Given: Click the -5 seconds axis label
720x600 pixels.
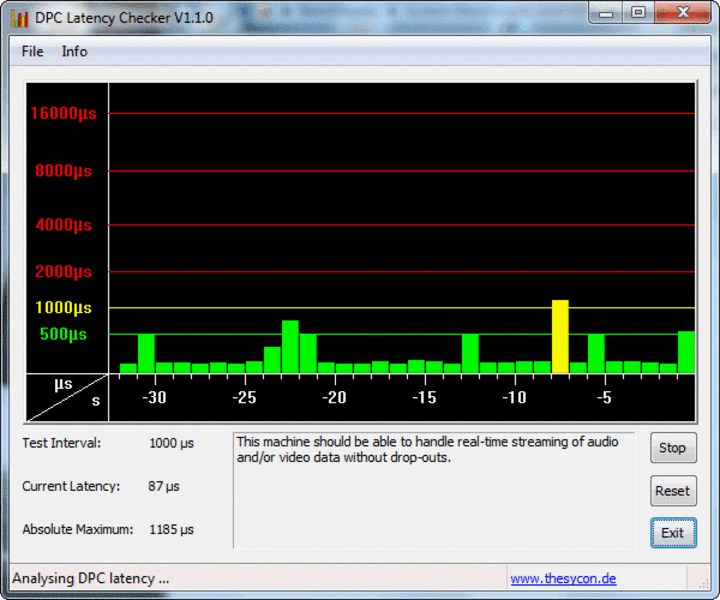Looking at the screenshot, I should click(x=604, y=398).
